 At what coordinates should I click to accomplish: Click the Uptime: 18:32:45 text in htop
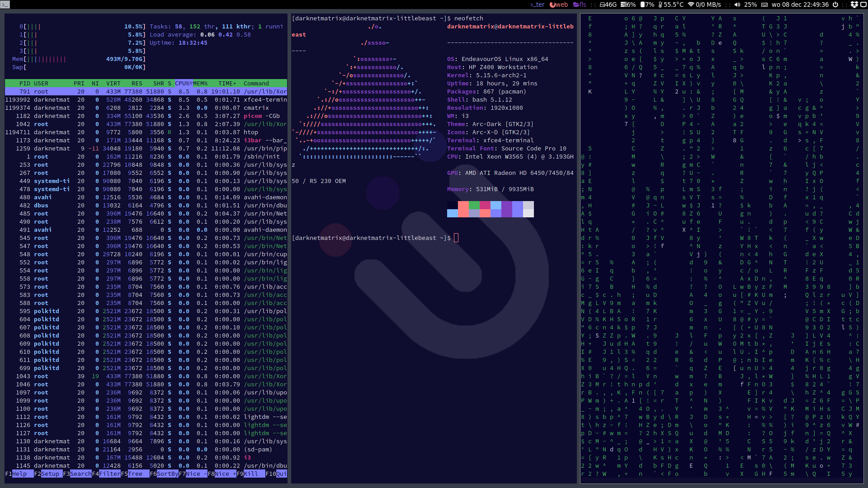(x=179, y=43)
